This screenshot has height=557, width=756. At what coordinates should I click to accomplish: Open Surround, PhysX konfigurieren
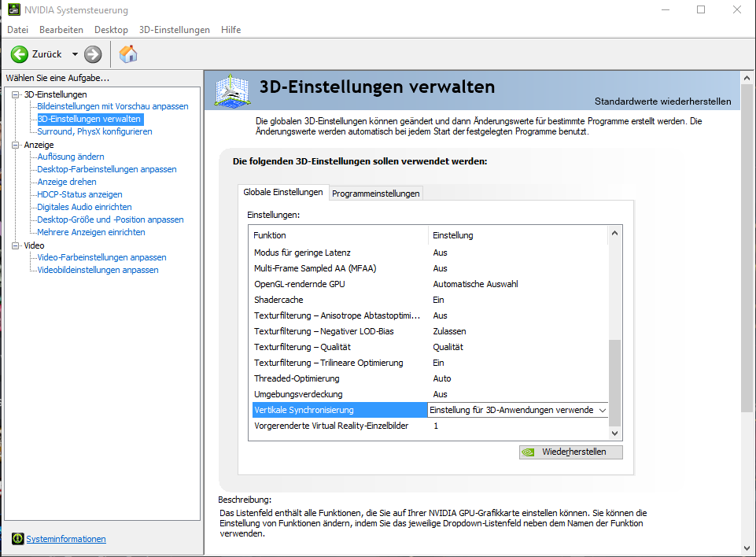[94, 131]
